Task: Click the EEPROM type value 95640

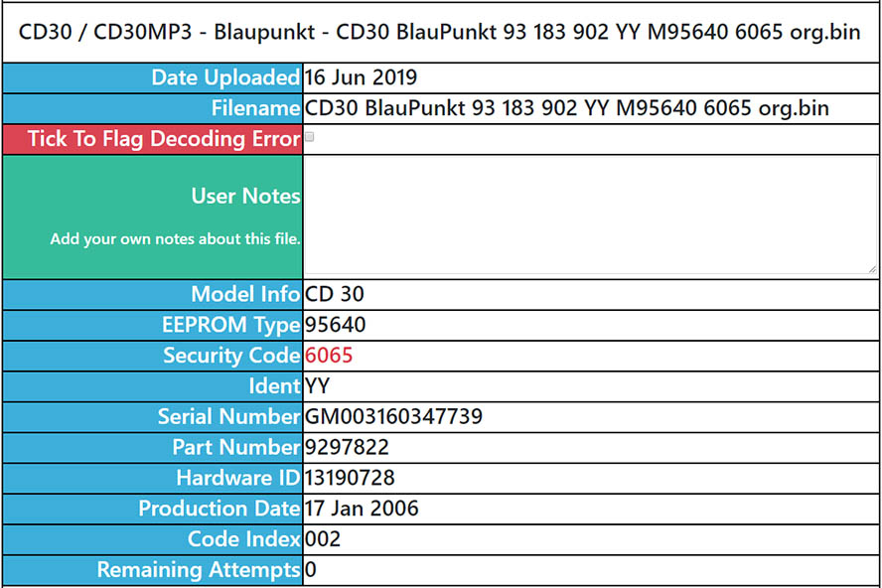Action: pyautogui.click(x=336, y=325)
